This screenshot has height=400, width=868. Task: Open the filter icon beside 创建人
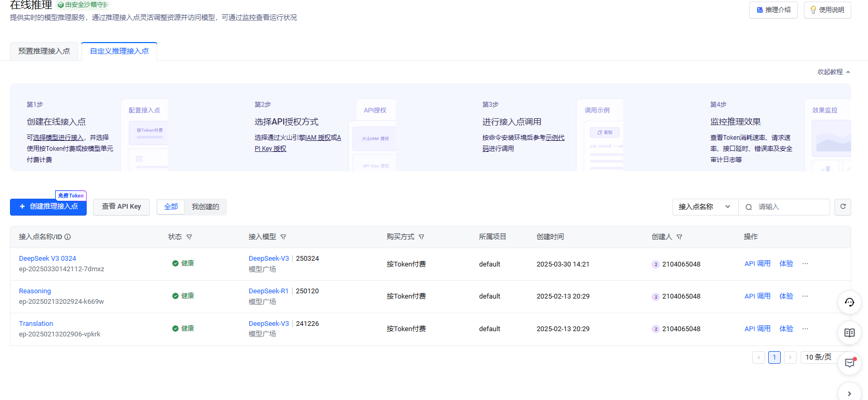click(679, 237)
